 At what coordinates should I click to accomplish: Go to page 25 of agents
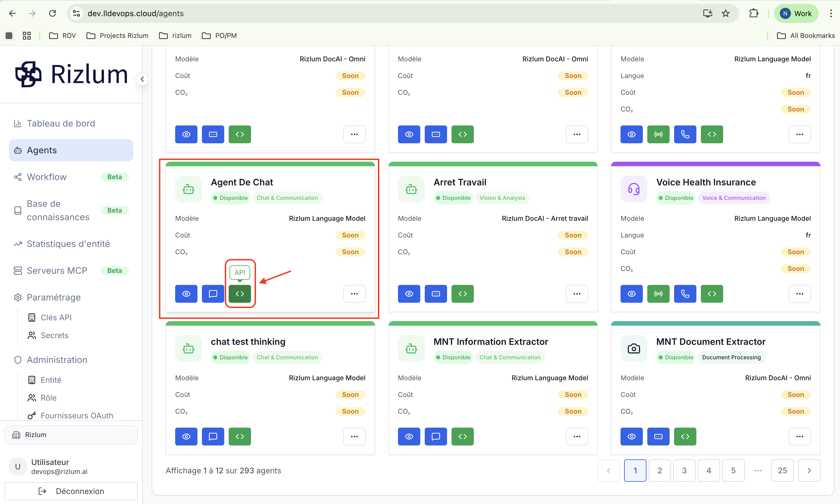782,470
